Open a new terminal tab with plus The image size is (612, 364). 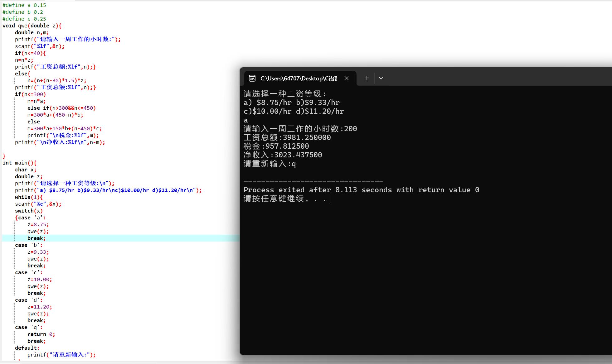click(x=367, y=78)
